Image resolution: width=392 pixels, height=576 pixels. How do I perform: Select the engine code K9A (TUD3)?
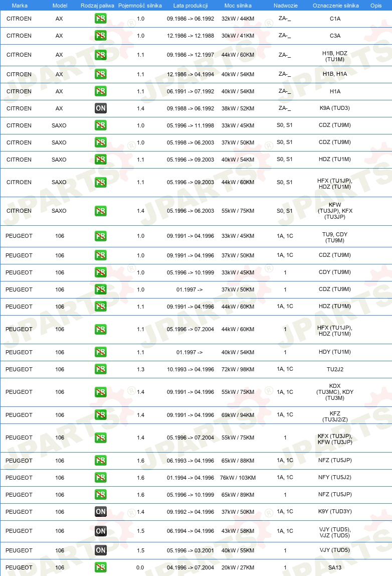pyautogui.click(x=335, y=108)
